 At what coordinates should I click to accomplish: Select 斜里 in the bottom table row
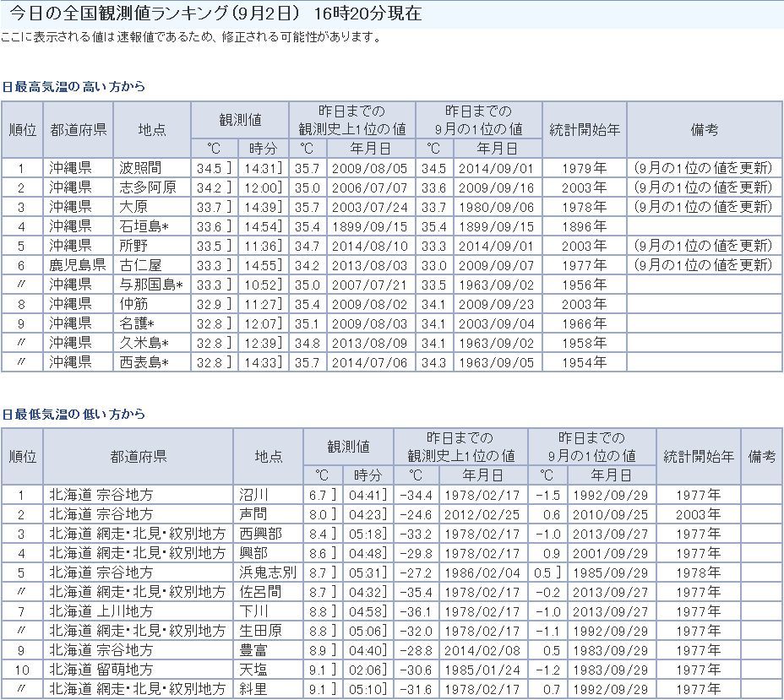(x=253, y=689)
